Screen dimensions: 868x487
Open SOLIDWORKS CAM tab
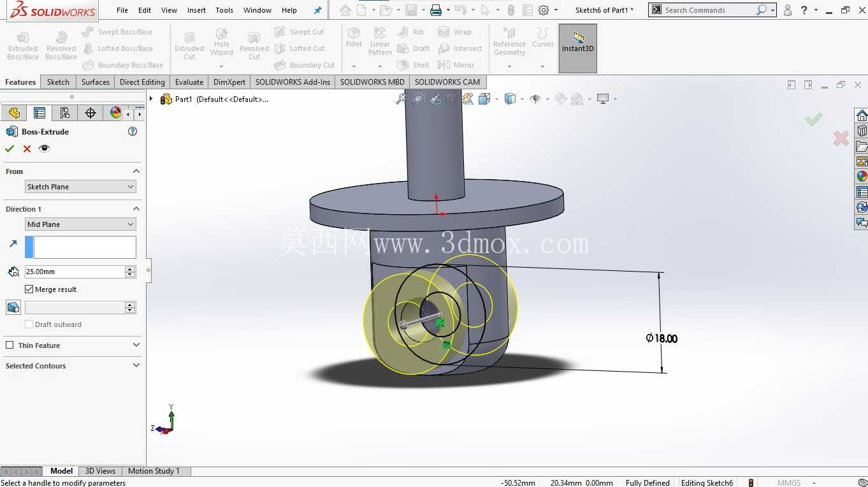tap(447, 82)
